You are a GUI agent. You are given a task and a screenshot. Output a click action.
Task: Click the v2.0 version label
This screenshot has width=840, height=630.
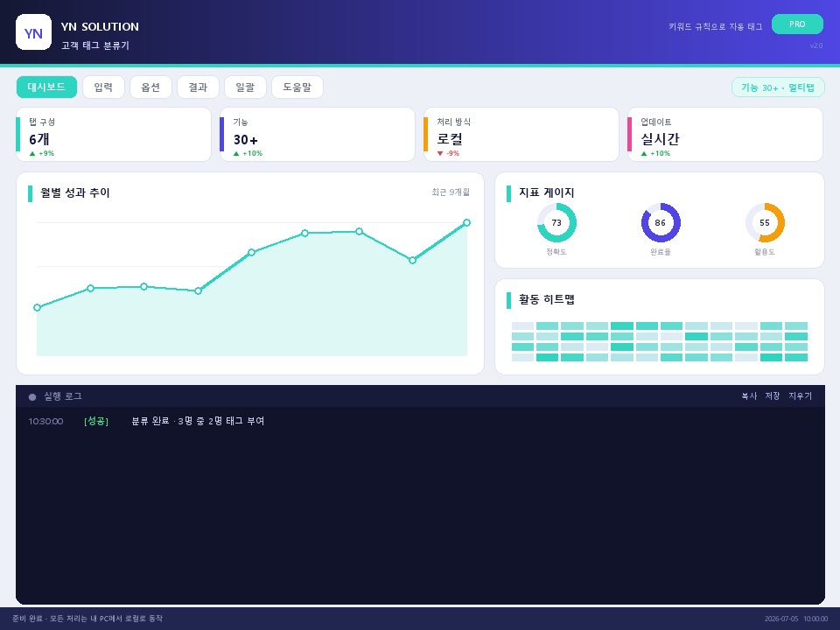click(x=815, y=45)
